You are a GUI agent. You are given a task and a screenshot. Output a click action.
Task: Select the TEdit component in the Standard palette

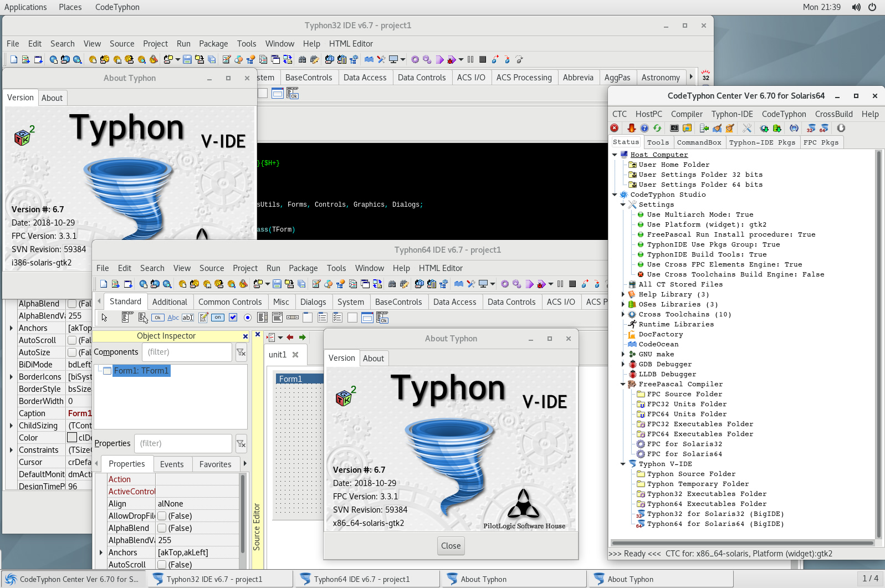(x=188, y=318)
